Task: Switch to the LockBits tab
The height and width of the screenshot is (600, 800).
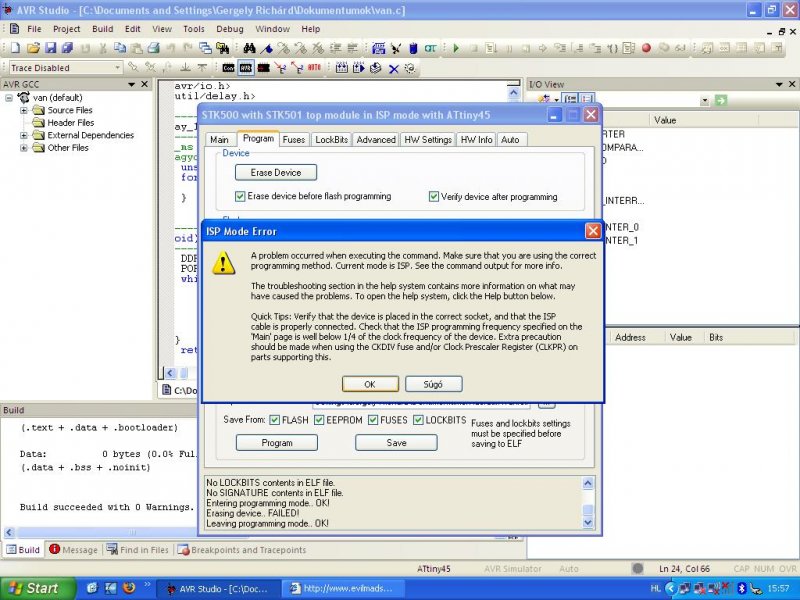Action: point(331,140)
